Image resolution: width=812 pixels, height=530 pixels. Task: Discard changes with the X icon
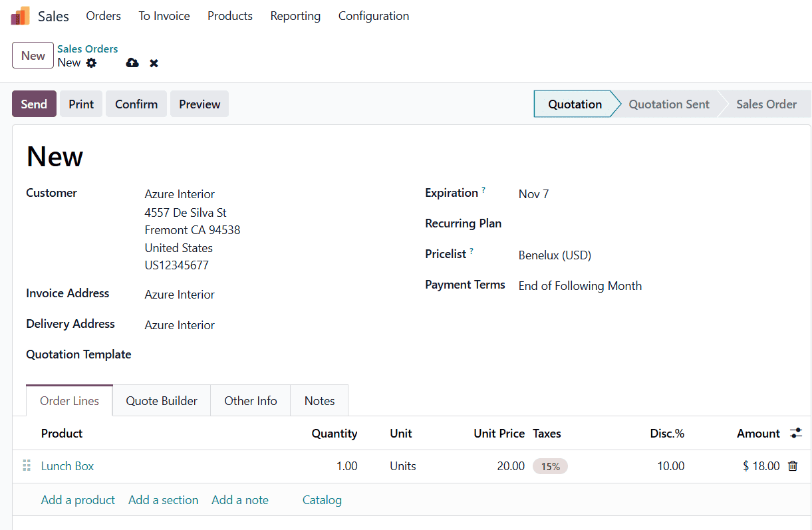click(154, 63)
